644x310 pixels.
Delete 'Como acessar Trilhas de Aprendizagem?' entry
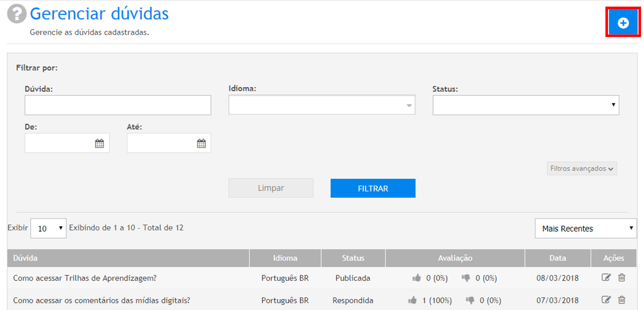point(622,278)
